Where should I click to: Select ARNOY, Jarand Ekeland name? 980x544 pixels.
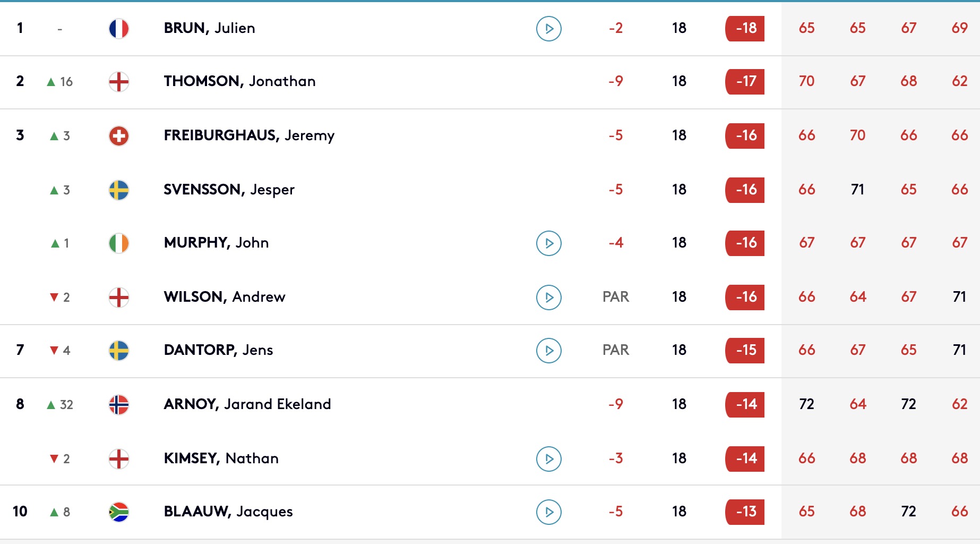pyautogui.click(x=247, y=404)
